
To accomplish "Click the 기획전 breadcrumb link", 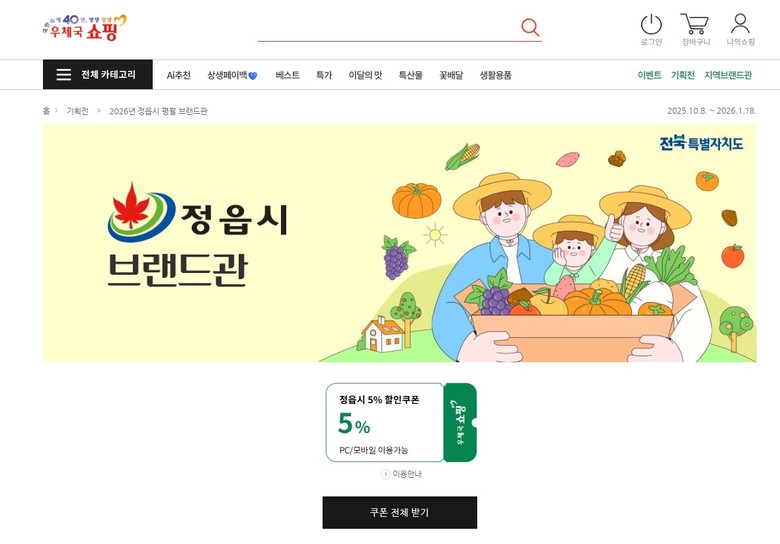I will point(78,111).
